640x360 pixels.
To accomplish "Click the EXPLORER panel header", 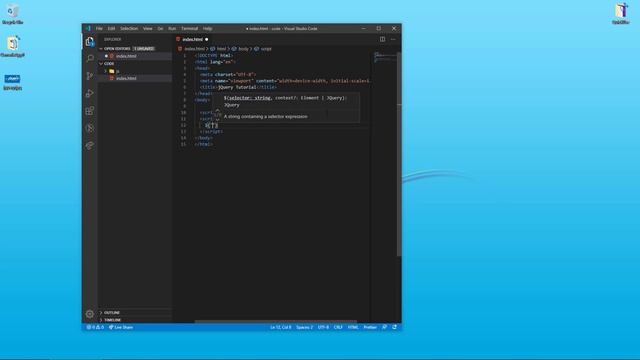I will pyautogui.click(x=113, y=39).
